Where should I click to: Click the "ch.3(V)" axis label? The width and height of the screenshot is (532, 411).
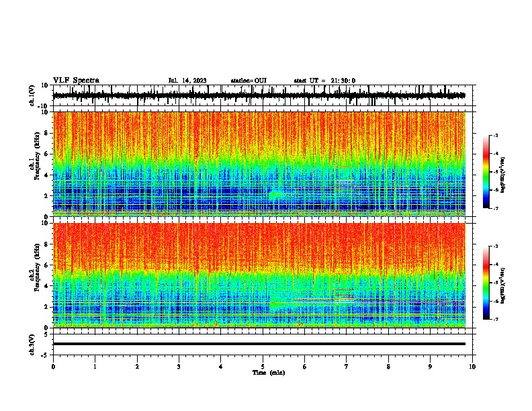pyautogui.click(x=32, y=345)
